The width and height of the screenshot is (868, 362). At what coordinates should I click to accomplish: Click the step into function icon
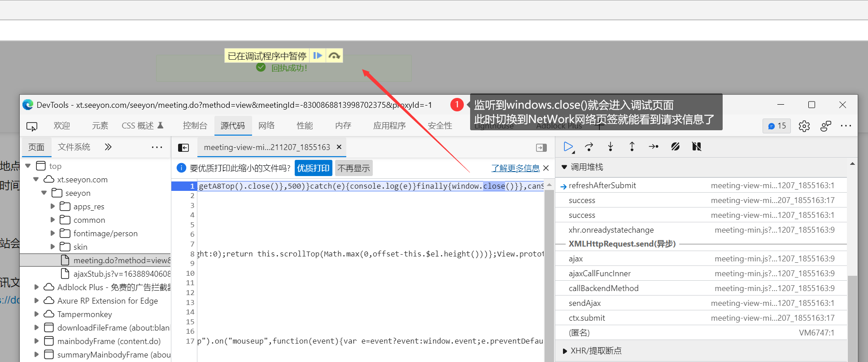coord(611,147)
